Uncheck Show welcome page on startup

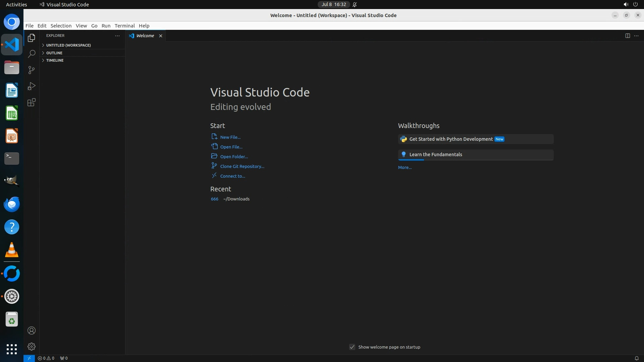tap(352, 347)
